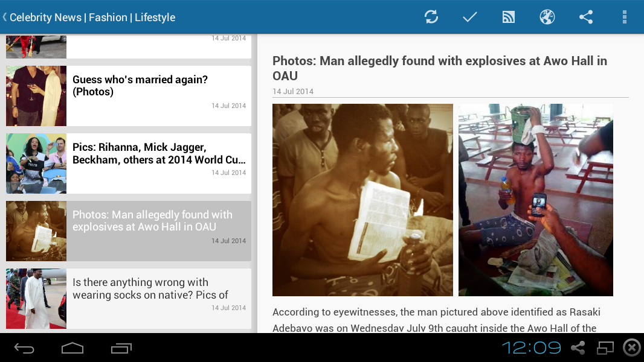Open the RSS feed icon

click(x=509, y=17)
